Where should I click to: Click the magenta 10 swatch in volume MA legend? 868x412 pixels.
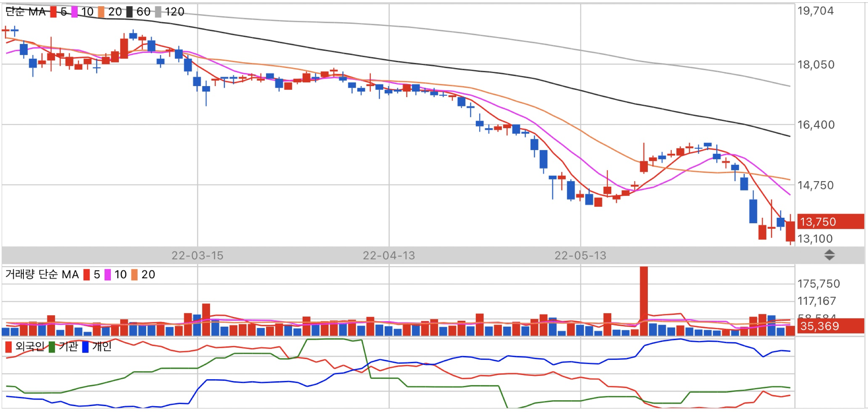point(108,275)
